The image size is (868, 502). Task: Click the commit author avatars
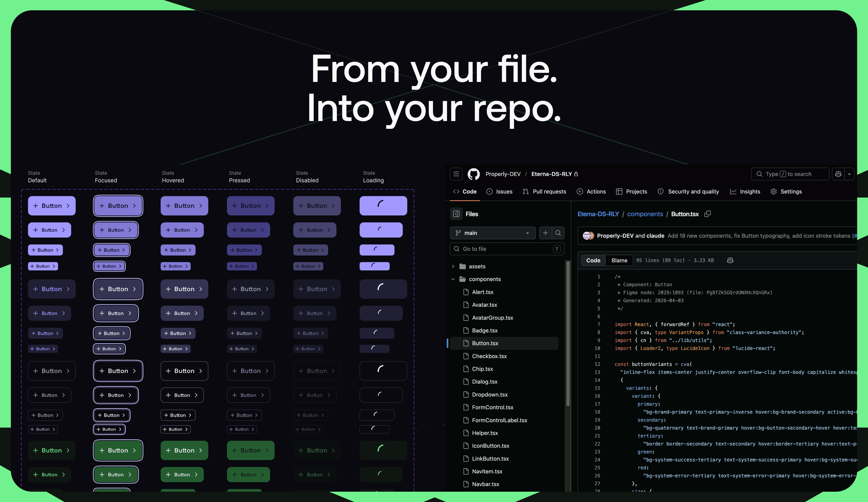588,236
